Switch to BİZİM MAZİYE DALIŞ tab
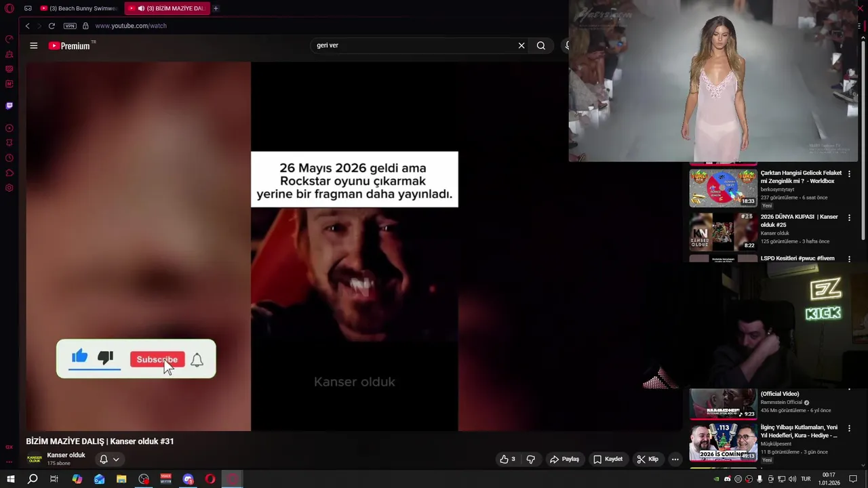Viewport: 868px width, 488px height. click(x=168, y=8)
